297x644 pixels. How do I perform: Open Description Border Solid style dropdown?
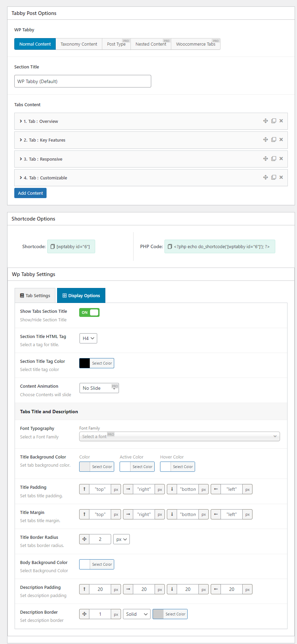click(x=137, y=614)
